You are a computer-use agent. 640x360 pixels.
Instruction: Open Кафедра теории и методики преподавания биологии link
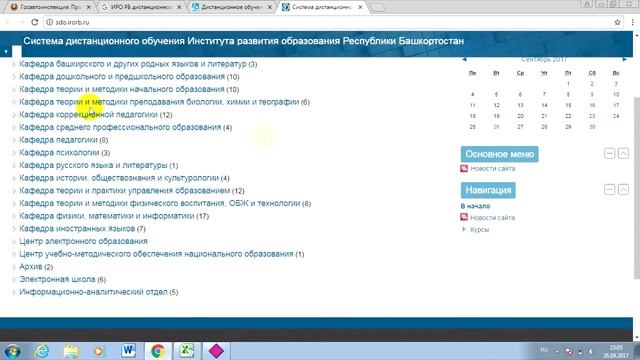159,102
